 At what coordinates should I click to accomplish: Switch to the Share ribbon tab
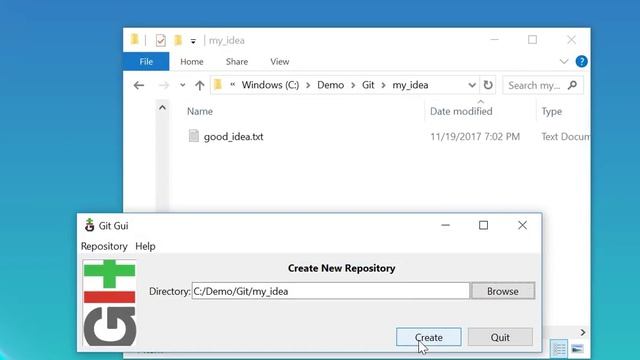[237, 61]
